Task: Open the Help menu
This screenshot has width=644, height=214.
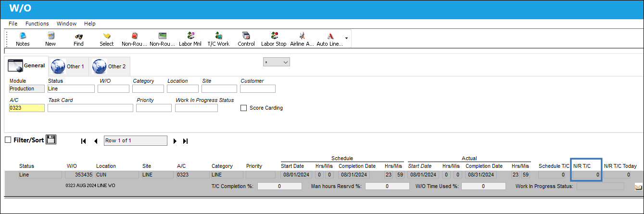Action: coord(90,24)
